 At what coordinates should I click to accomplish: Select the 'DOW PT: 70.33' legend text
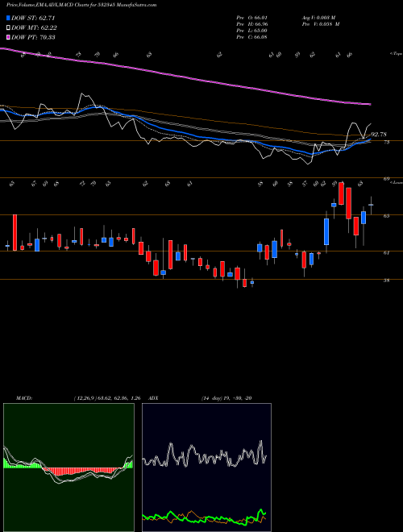click(33, 37)
